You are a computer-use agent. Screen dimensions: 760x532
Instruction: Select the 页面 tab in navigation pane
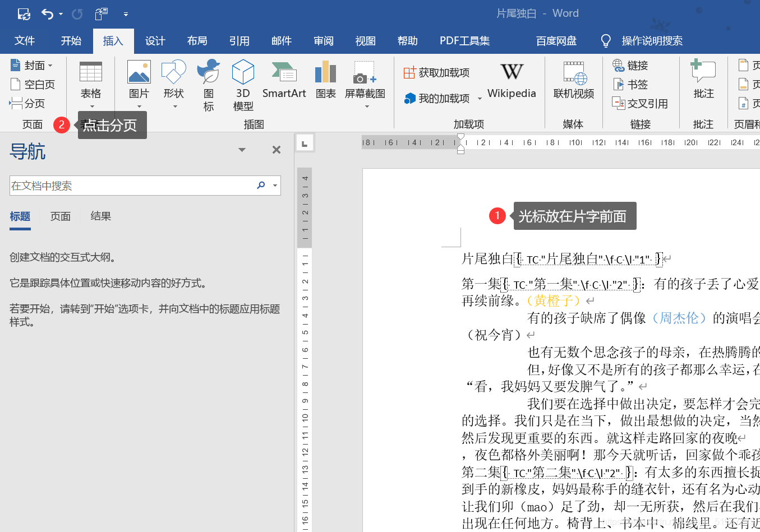(x=61, y=216)
